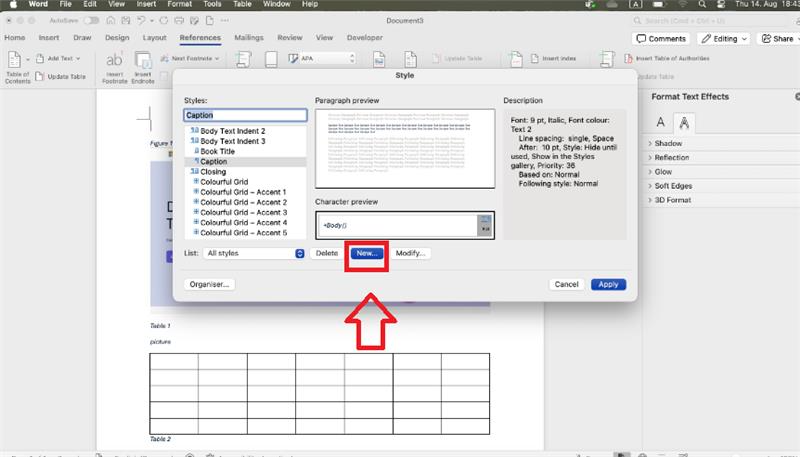Image resolution: width=800 pixels, height=457 pixels.
Task: Click the Home icon in title bar
Action: pos(111,20)
